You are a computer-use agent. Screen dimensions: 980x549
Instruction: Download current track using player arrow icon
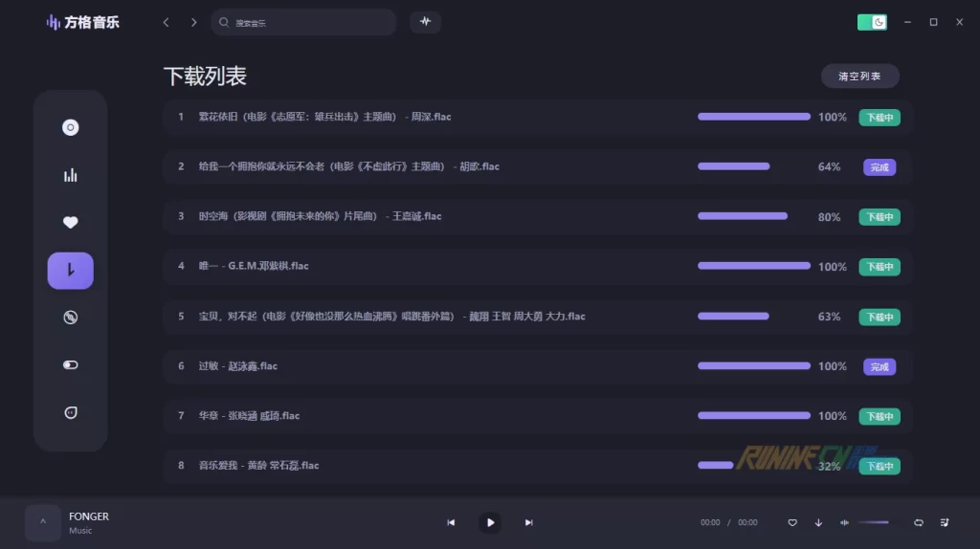tap(818, 522)
